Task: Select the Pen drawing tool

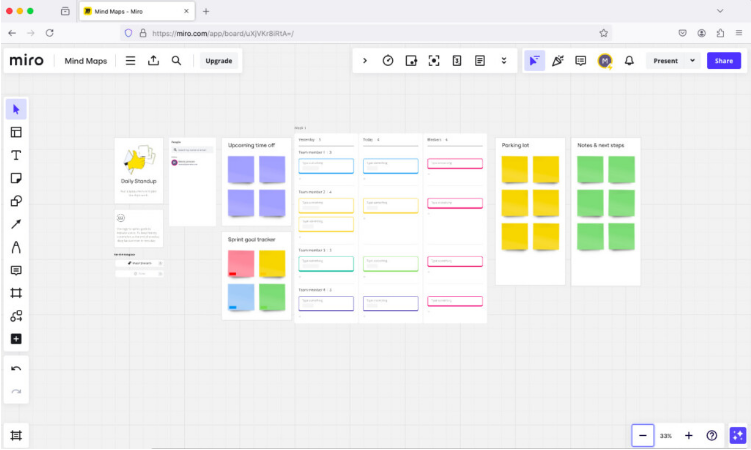Action: tap(16, 247)
